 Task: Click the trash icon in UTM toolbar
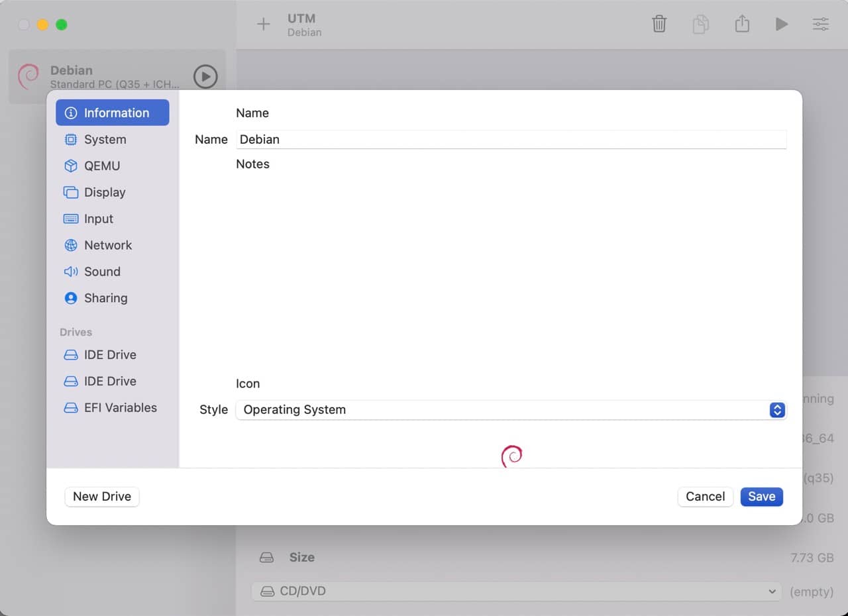point(659,25)
